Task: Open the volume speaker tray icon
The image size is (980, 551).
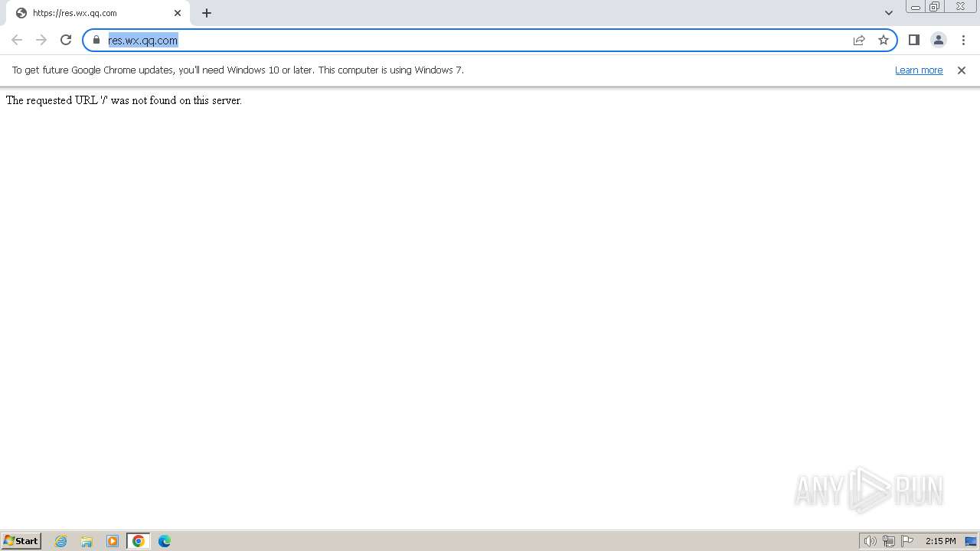Action: (871, 541)
